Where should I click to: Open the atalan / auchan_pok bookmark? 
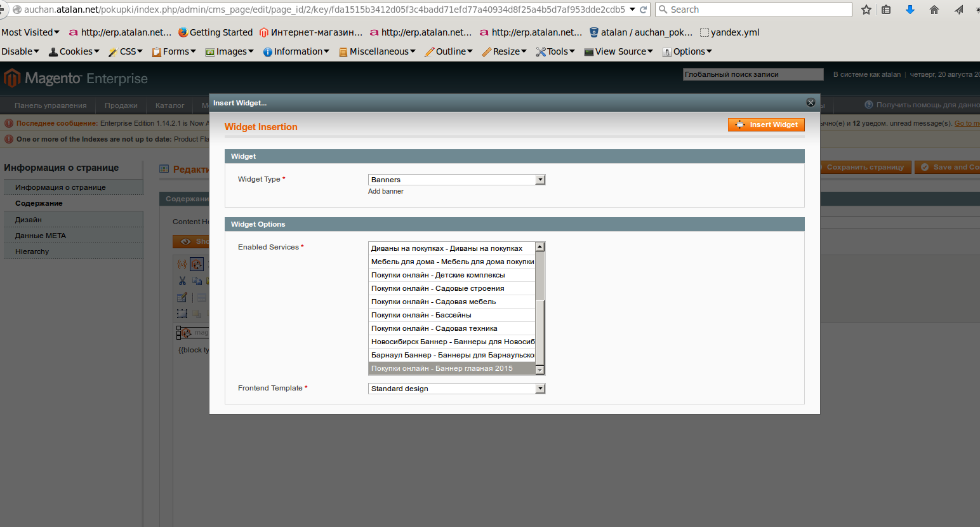(641, 32)
